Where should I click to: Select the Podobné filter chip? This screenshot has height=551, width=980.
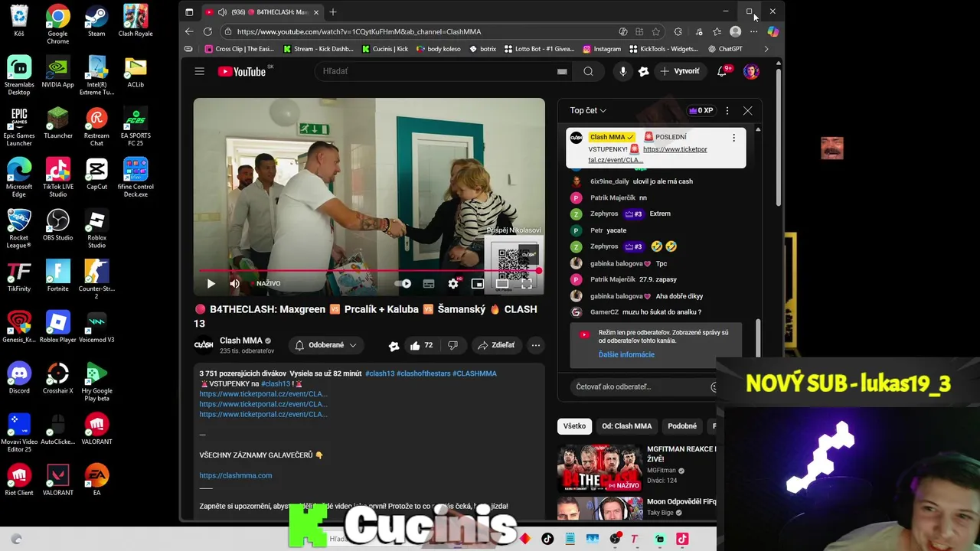pos(682,426)
